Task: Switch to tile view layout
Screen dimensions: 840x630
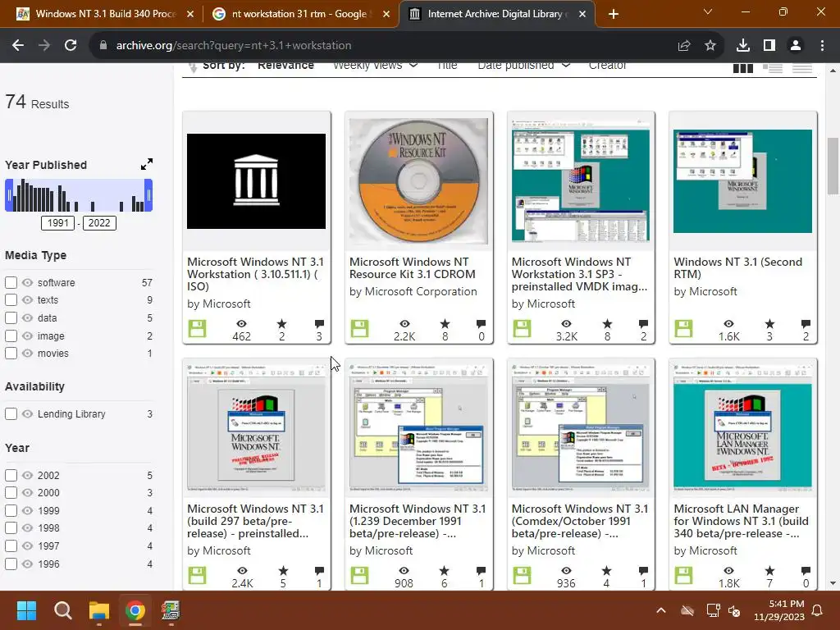Action: coord(743,68)
